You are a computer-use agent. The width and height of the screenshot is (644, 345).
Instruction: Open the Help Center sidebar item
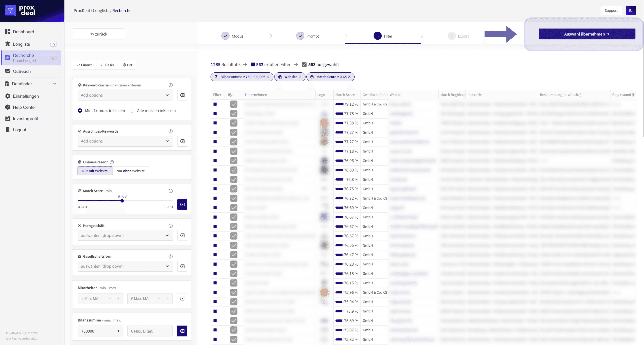click(x=24, y=107)
